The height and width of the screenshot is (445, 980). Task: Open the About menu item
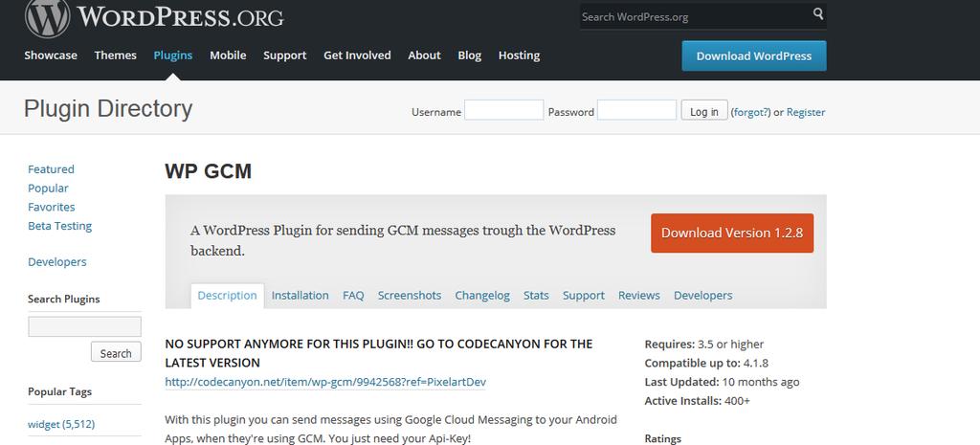point(424,56)
